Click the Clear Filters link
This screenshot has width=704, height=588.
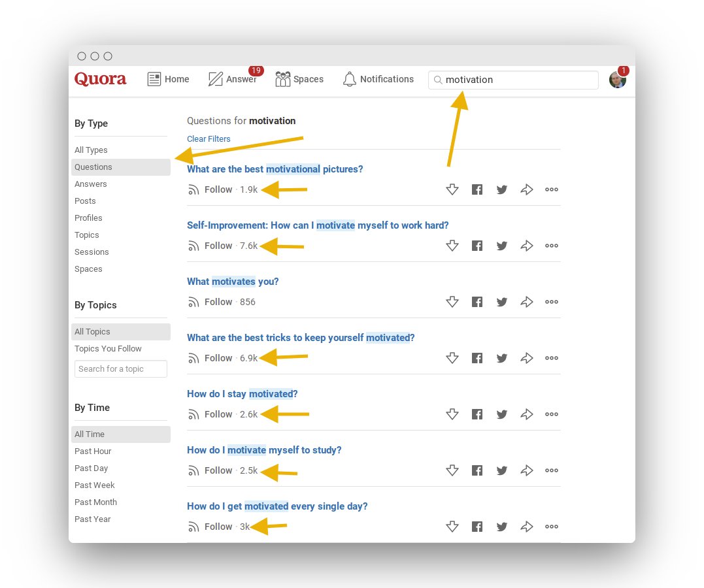(x=209, y=139)
